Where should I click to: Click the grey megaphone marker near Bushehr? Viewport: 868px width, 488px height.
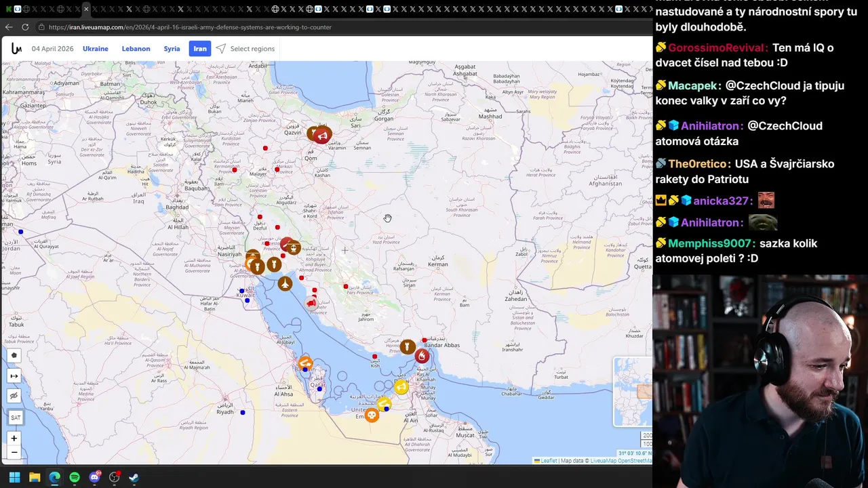pyautogui.click(x=311, y=303)
